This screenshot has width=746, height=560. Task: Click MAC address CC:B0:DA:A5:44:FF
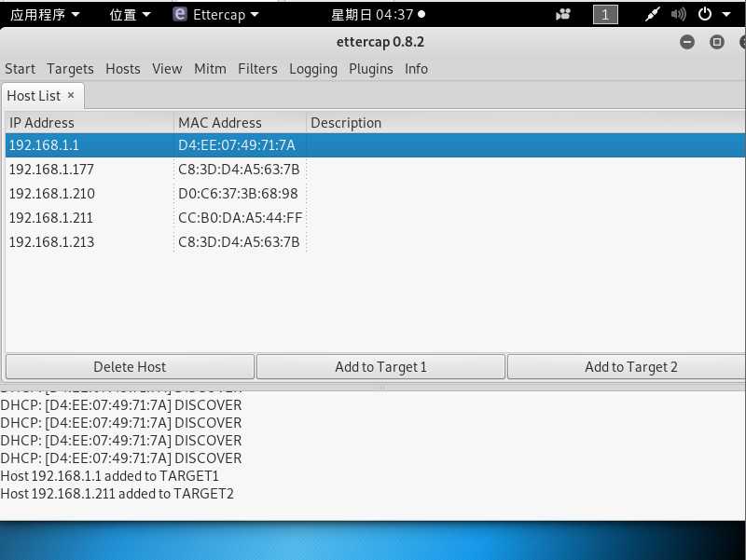click(x=241, y=218)
